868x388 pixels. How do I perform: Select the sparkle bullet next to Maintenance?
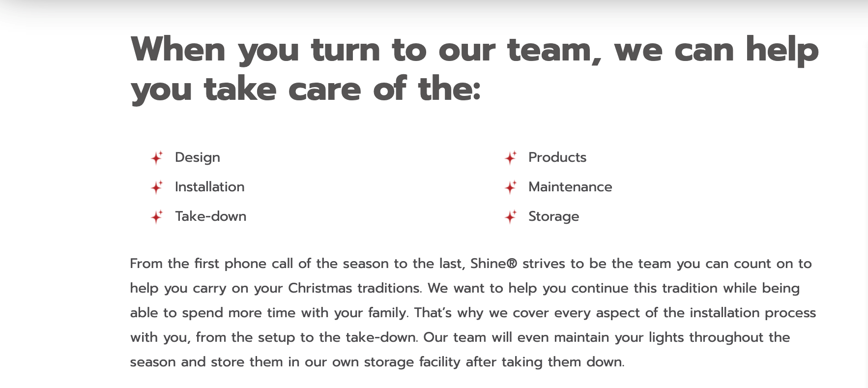(510, 187)
